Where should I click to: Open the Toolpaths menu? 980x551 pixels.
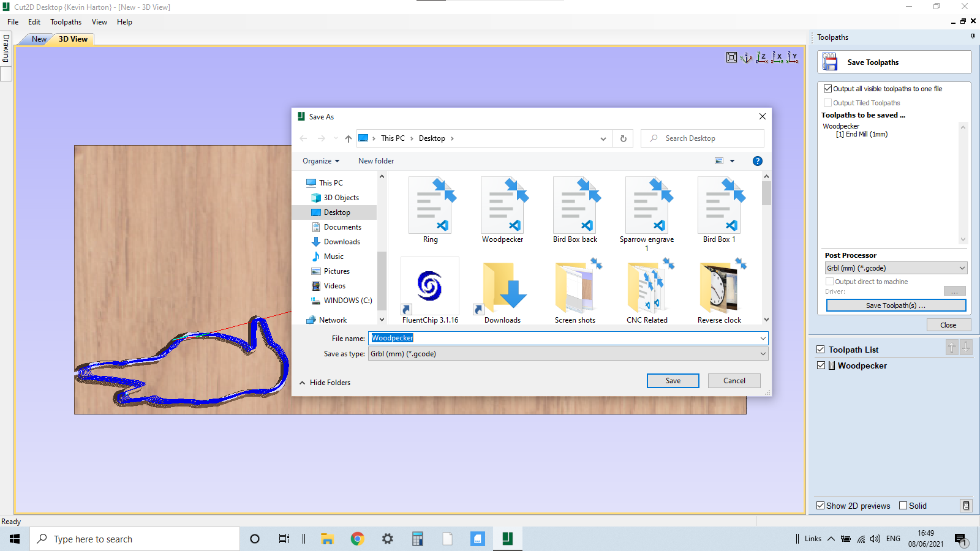point(66,21)
